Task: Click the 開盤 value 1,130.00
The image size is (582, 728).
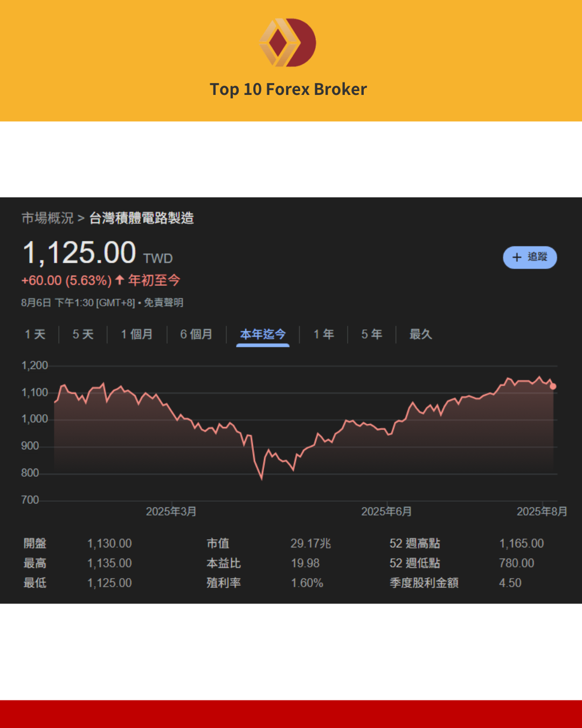Action: (x=110, y=544)
